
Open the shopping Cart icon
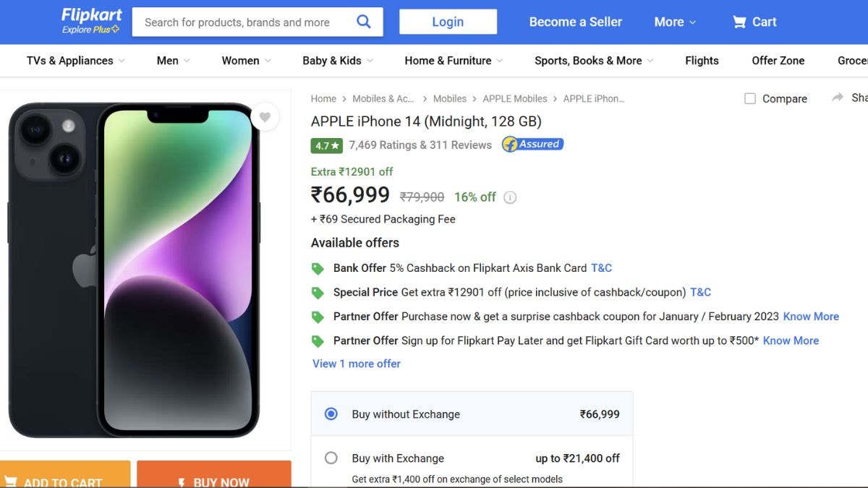(x=739, y=22)
